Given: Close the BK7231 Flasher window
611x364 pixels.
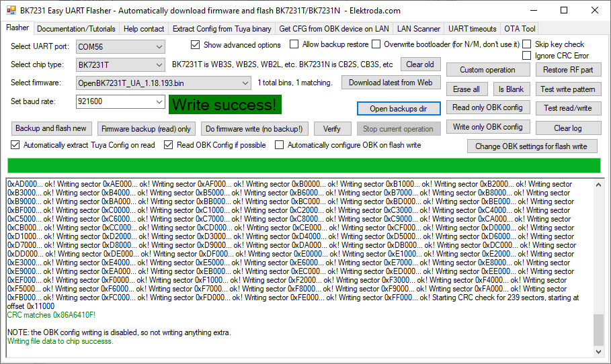Looking at the screenshot, I should tap(595, 11).
